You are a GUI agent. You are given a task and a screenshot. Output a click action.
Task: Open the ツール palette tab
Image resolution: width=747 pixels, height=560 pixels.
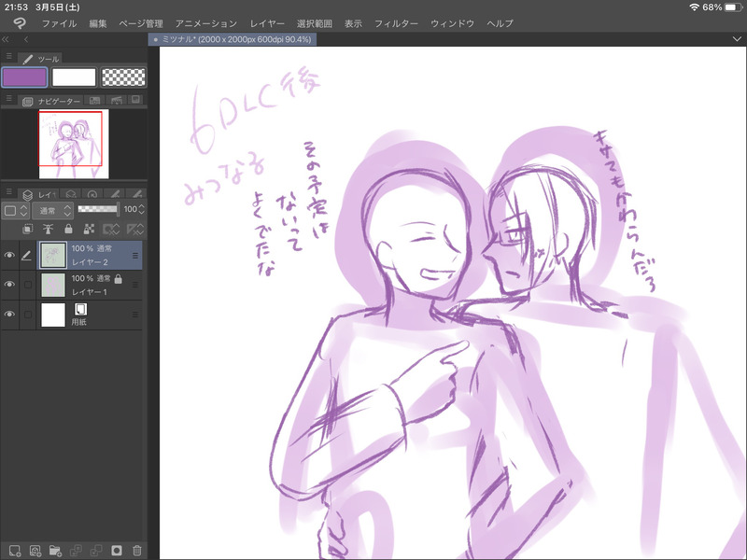tap(40, 59)
